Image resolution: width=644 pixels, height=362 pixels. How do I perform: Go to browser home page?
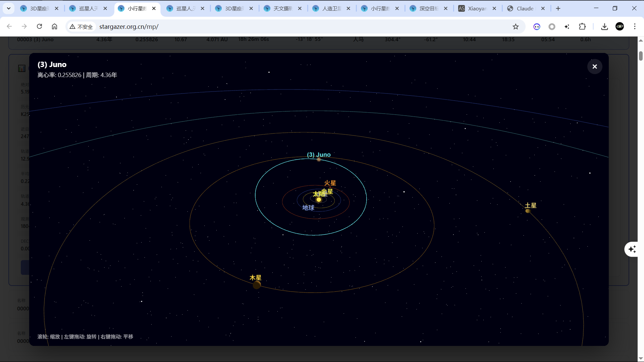[54, 26]
